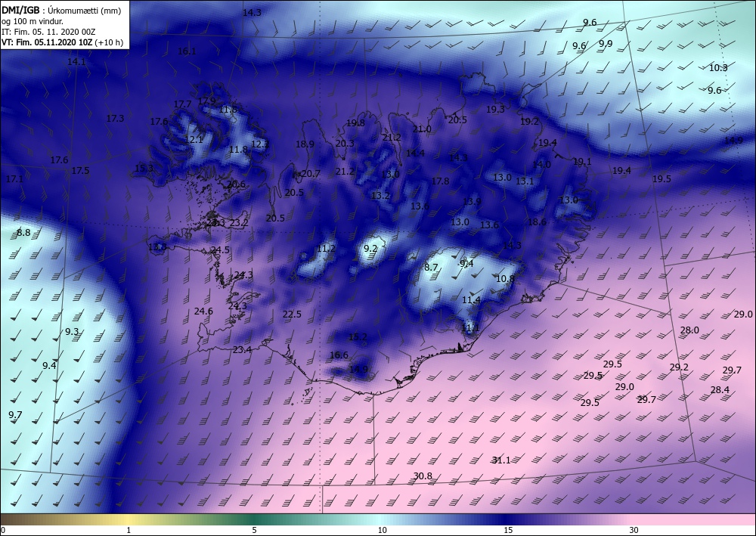
Task: Select the 20.6 value label
Action: [236, 184]
